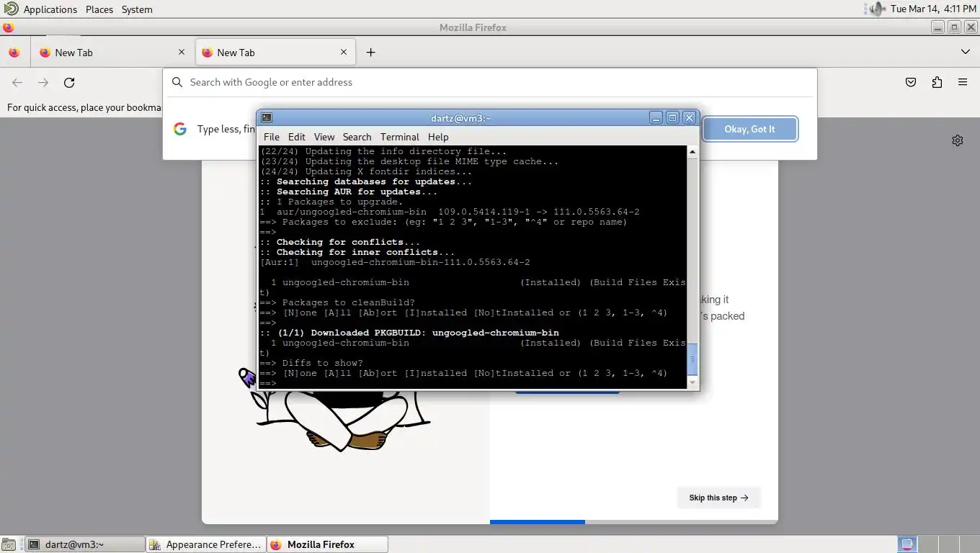Open terminal Help menu
Screen dimensions: 980x553
click(x=438, y=137)
